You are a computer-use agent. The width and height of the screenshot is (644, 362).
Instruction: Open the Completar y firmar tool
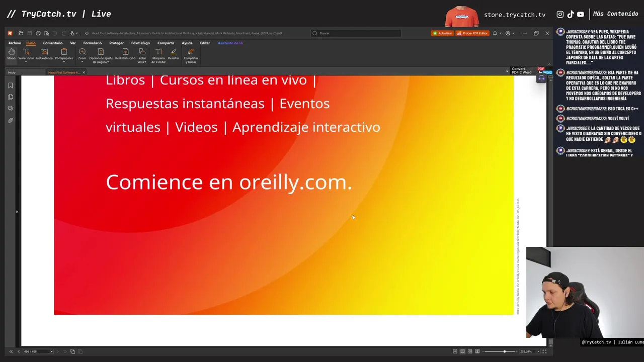191,56
